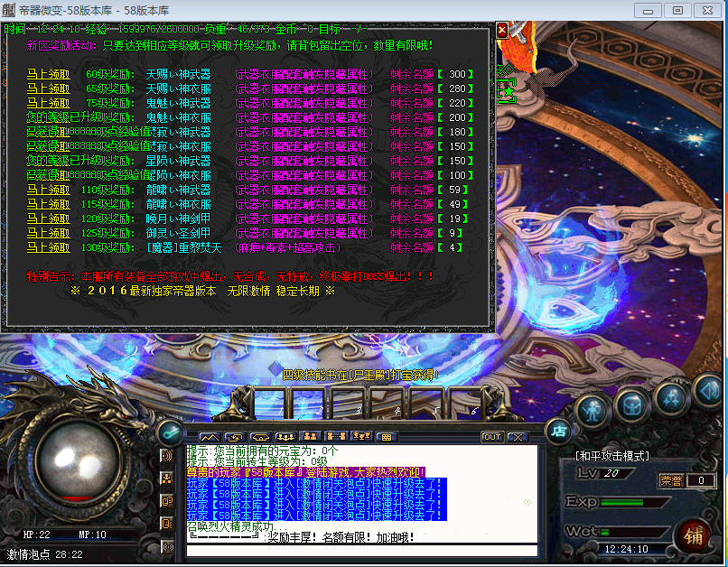The image size is (728, 567).
Task: Select quick slot 2 on the belt
Action: (x=309, y=404)
